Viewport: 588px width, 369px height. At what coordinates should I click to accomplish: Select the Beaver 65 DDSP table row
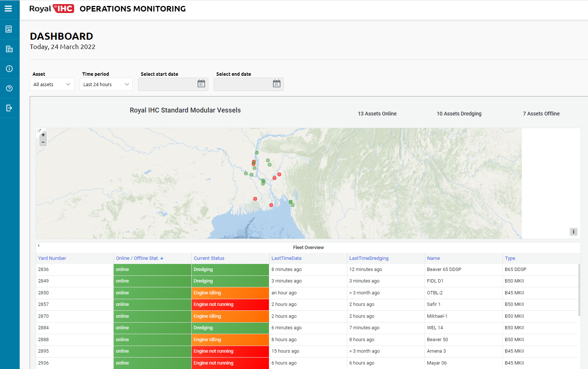pos(444,270)
